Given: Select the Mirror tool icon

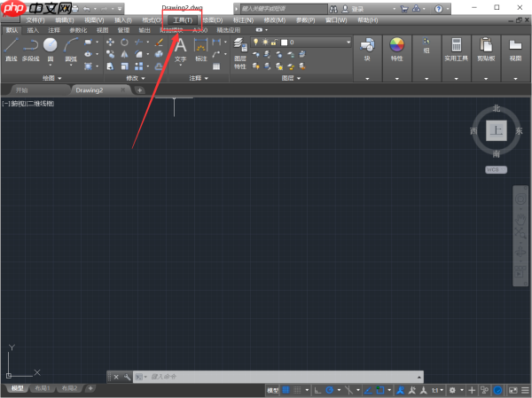Looking at the screenshot, I should coord(124,54).
